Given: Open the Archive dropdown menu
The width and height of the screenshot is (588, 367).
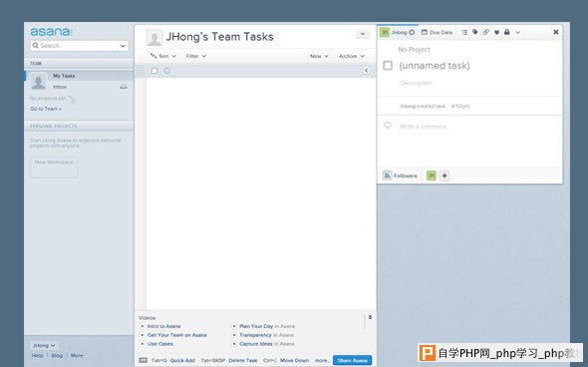Looking at the screenshot, I should point(352,56).
